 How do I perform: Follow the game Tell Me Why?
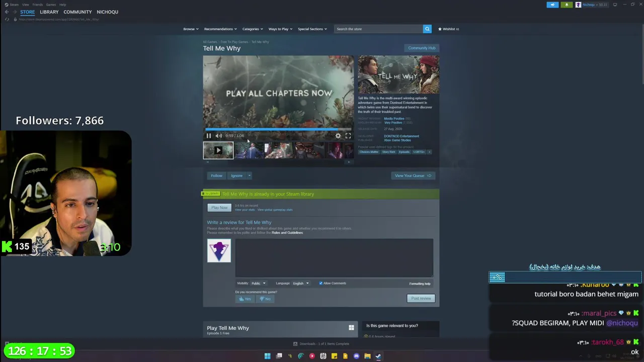click(x=216, y=175)
